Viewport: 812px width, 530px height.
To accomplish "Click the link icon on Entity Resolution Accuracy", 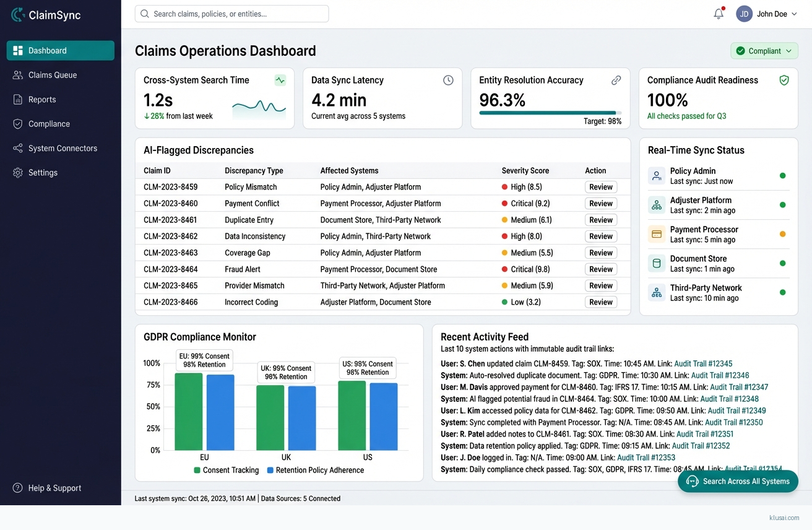I will (616, 80).
